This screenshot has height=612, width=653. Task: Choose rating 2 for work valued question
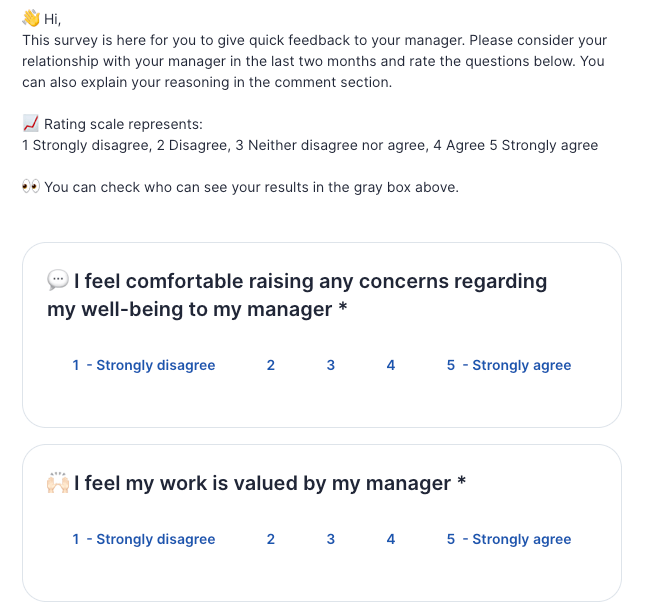pos(270,539)
